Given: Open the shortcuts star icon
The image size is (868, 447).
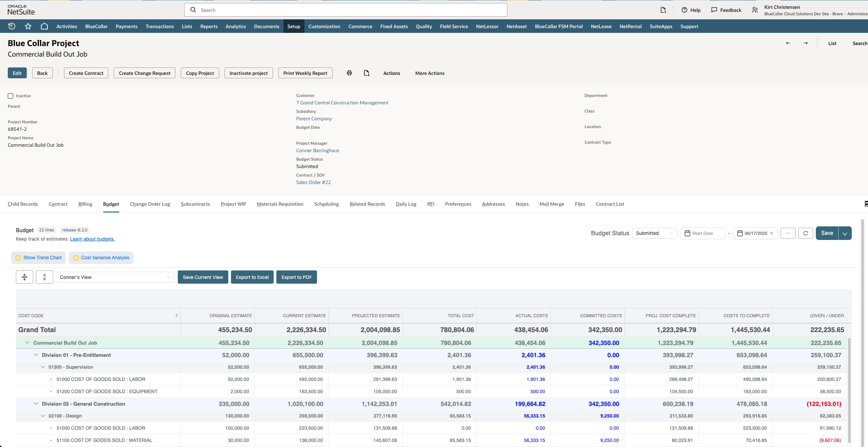Looking at the screenshot, I should [28, 26].
